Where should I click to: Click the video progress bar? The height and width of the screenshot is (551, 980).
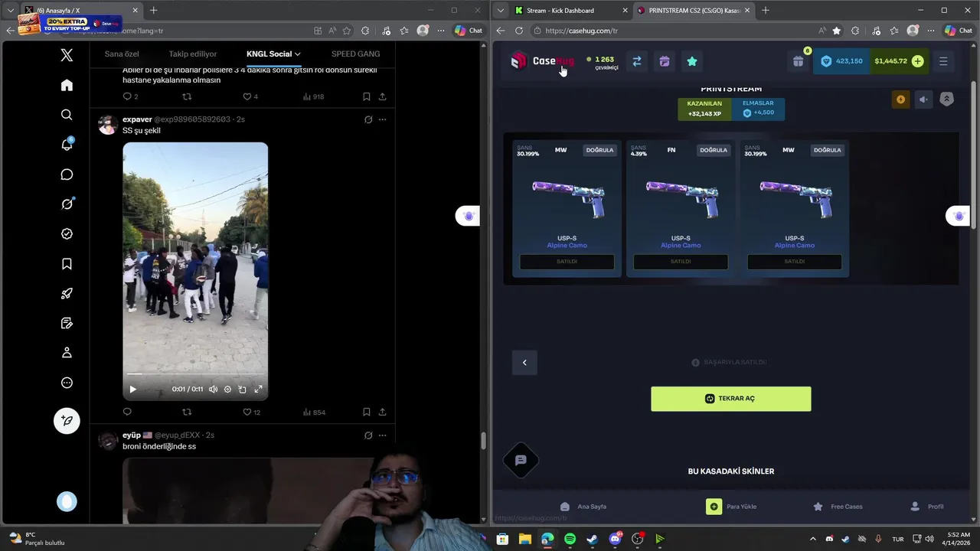tap(195, 374)
